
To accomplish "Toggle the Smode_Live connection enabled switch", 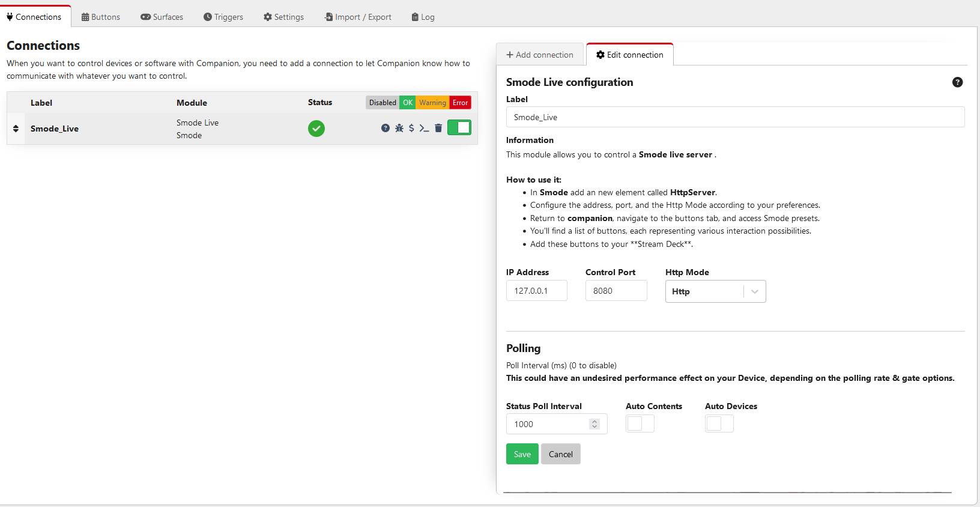I will [x=459, y=127].
